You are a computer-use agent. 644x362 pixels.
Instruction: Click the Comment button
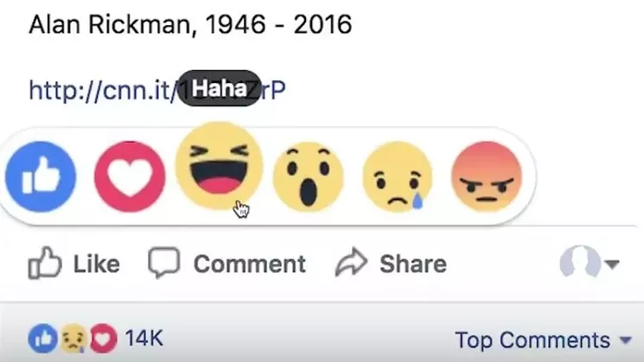tap(226, 264)
